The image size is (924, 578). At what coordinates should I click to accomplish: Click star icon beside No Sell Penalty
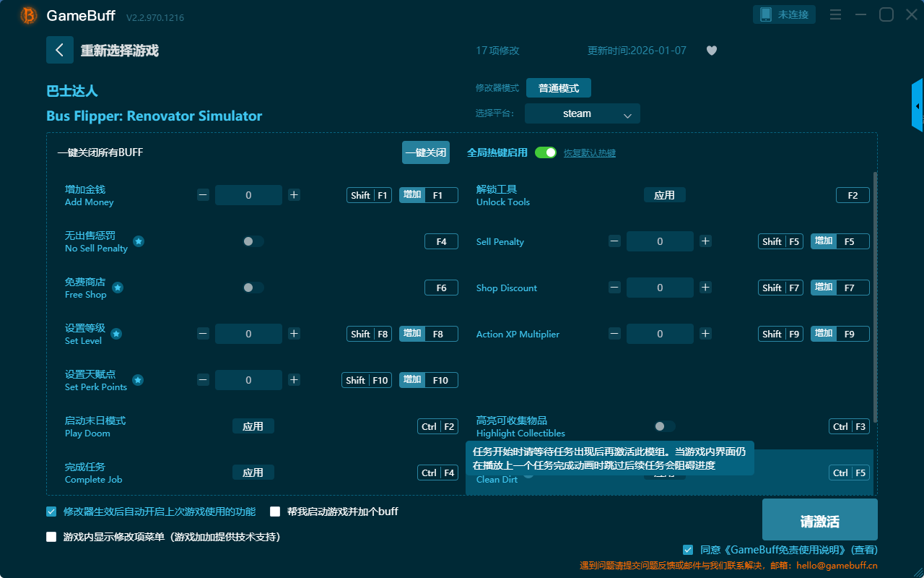tap(139, 241)
